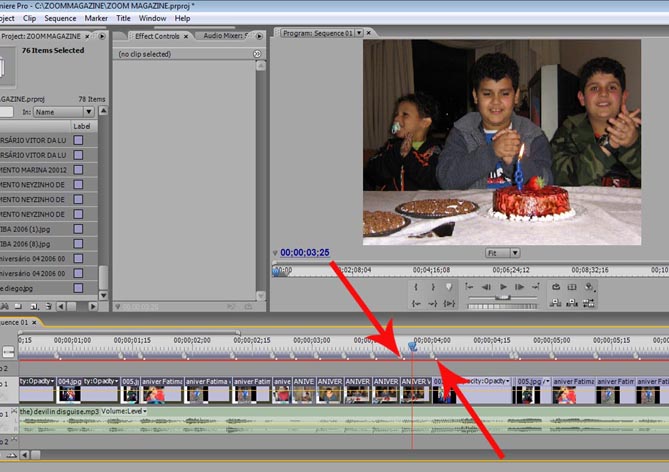
Task: Click the 00;00;03;25 timecode field
Action: click(305, 253)
